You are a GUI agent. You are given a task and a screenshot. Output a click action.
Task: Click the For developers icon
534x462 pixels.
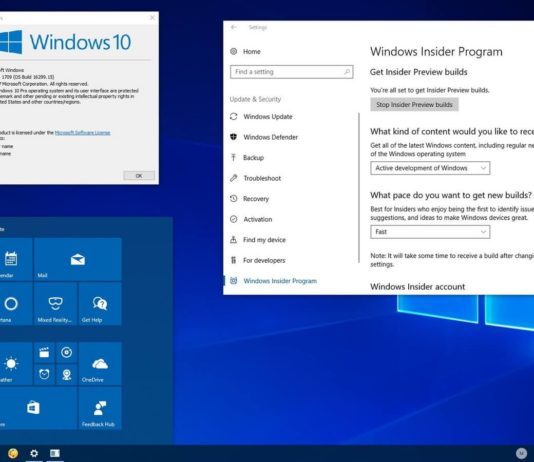tap(234, 260)
